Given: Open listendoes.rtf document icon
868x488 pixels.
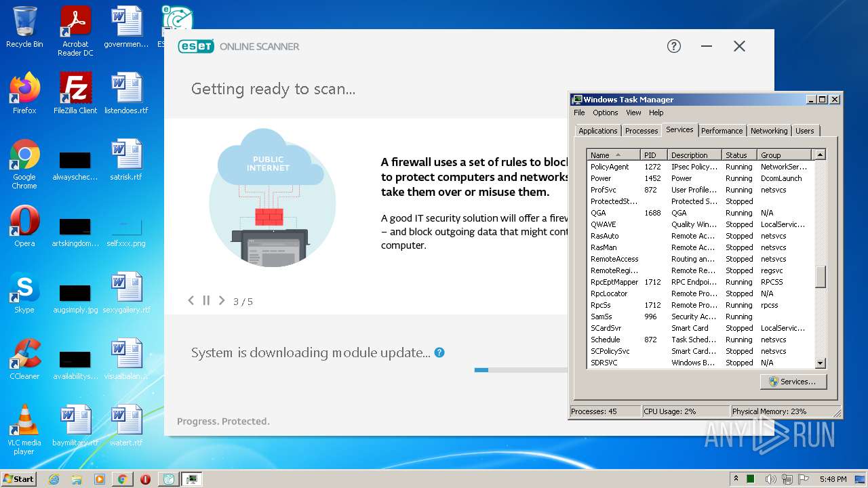Looking at the screenshot, I should pyautogui.click(x=126, y=94).
